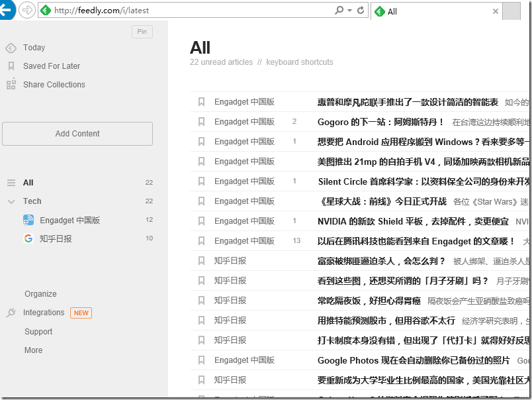Open article 惠普和摩凡陀联手推出智能表
The image size is (532, 400).
coord(408,102)
